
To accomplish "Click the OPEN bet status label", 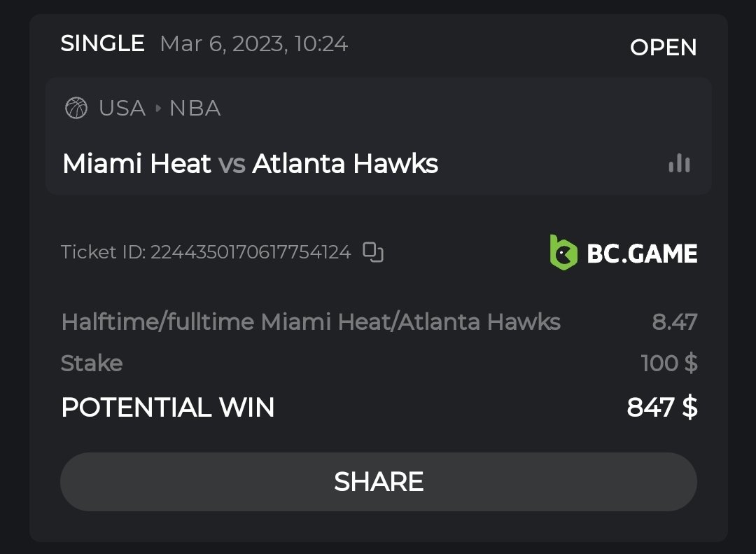I will (x=663, y=48).
